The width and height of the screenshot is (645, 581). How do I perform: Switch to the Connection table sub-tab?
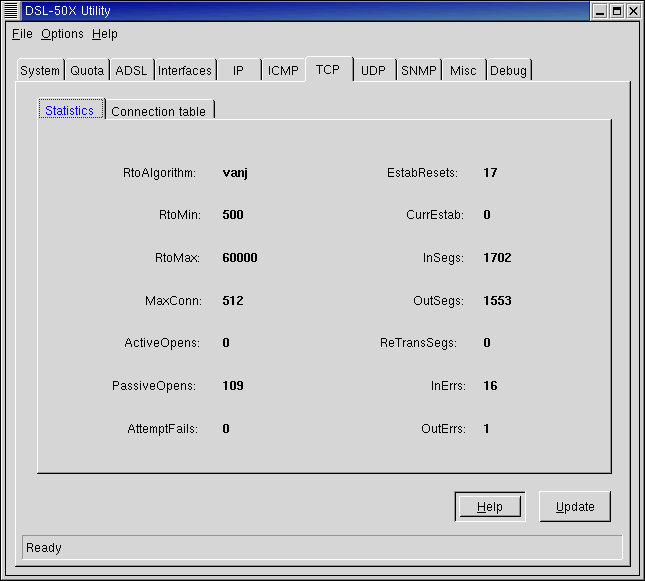pos(159,111)
